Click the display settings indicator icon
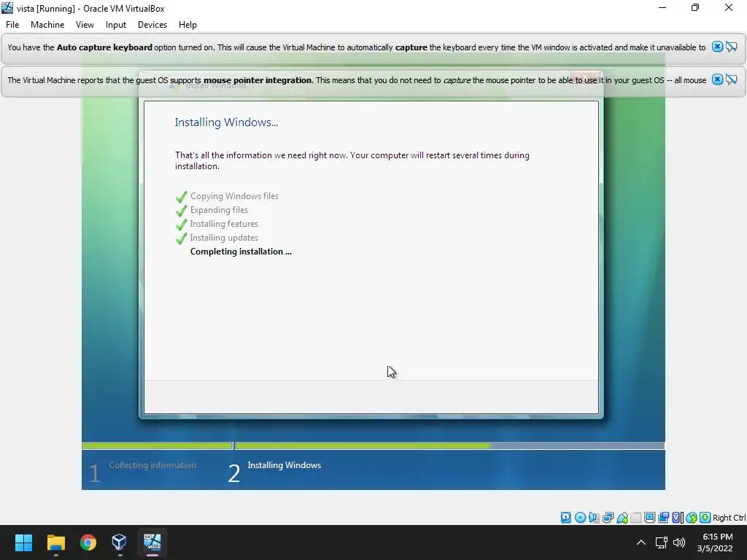747x560 pixels. (x=649, y=518)
